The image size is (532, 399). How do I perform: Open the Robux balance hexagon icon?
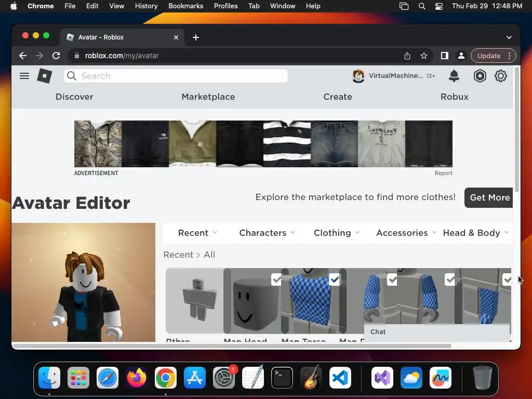click(x=480, y=76)
